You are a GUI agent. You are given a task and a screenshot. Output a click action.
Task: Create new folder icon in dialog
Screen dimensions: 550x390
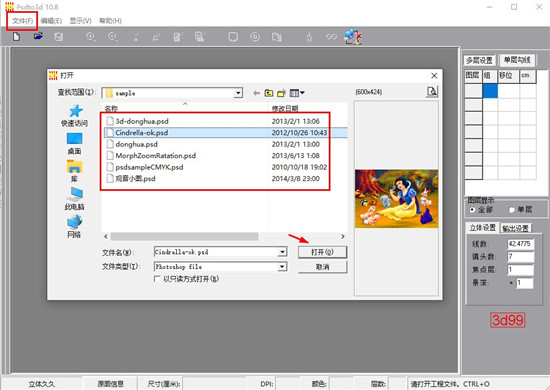pos(281,93)
